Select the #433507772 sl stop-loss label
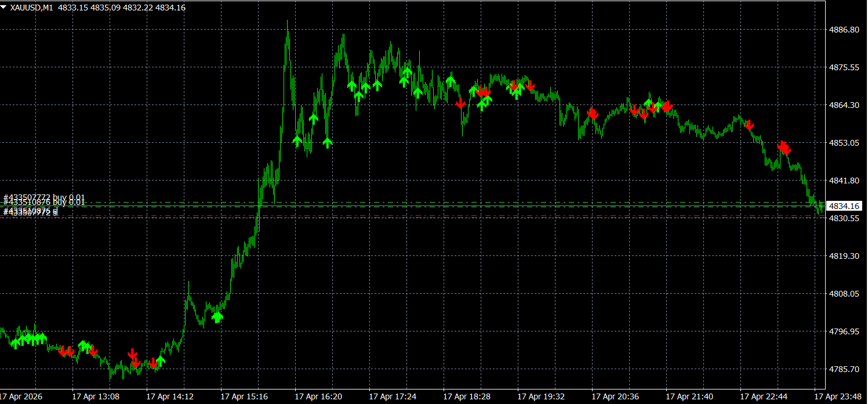The width and height of the screenshot is (868, 404). (31, 213)
